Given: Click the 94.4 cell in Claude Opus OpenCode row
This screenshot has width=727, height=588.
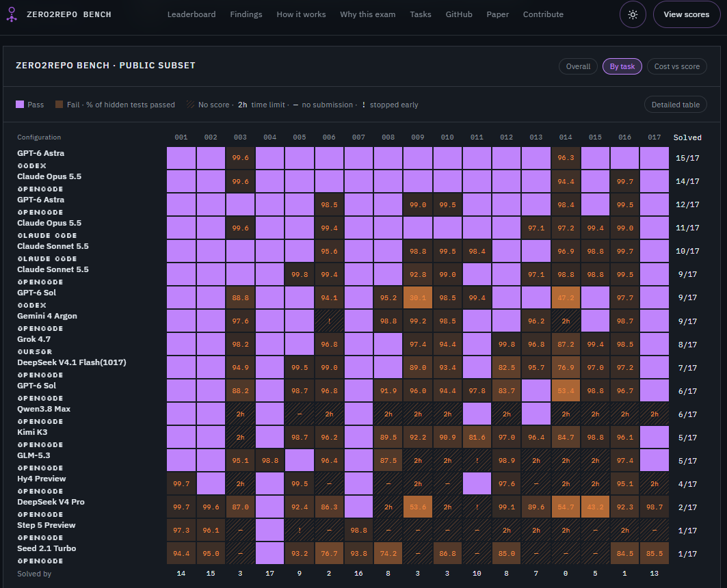Looking at the screenshot, I should pyautogui.click(x=566, y=181).
